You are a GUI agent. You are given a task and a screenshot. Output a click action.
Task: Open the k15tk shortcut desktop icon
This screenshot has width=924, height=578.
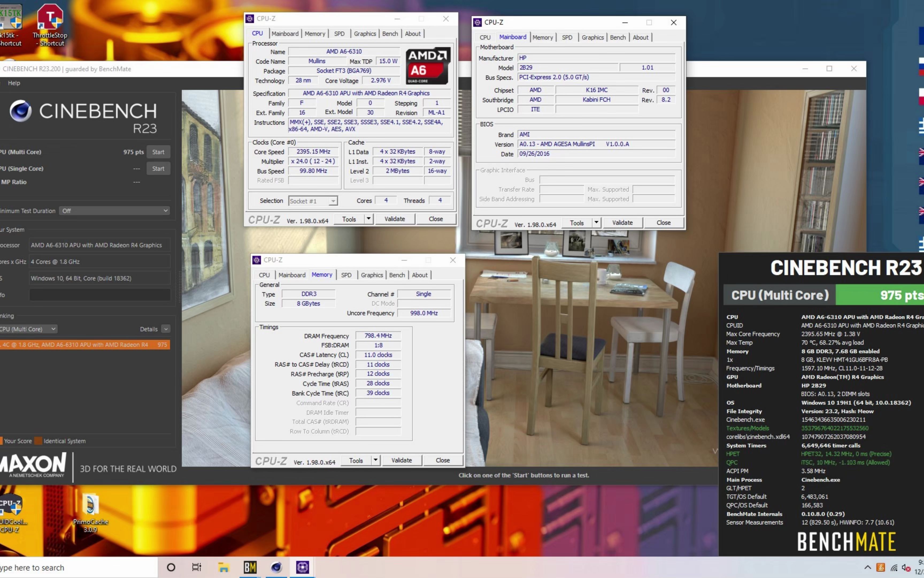[10, 25]
